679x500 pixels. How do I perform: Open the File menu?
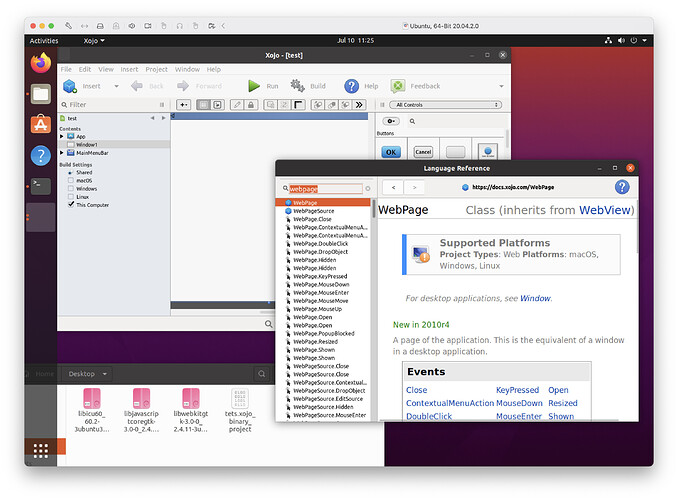tap(66, 69)
